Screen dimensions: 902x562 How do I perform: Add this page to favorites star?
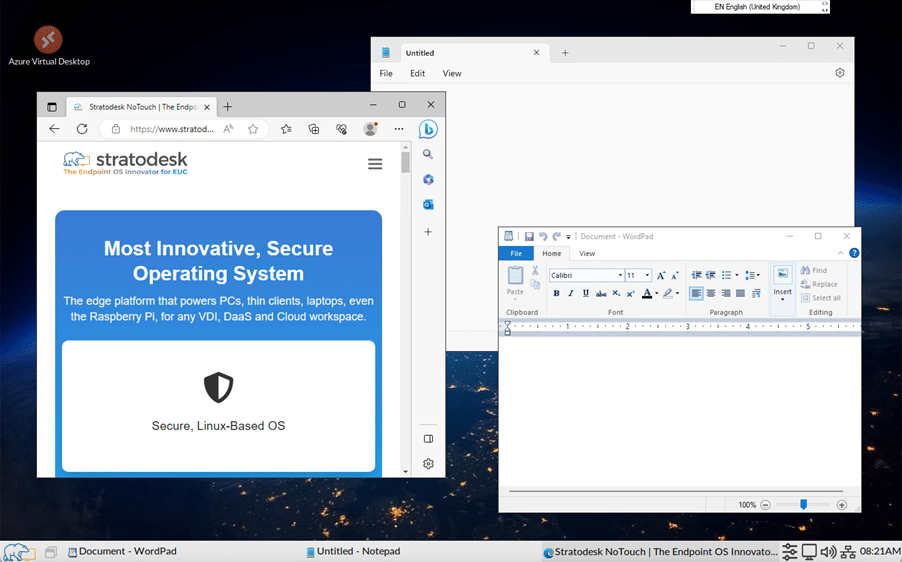pos(253,129)
